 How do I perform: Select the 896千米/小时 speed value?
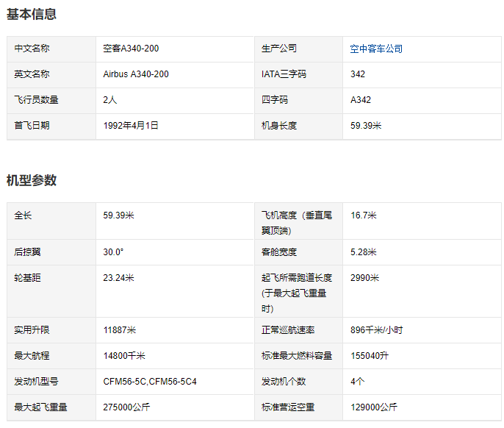[376, 330]
